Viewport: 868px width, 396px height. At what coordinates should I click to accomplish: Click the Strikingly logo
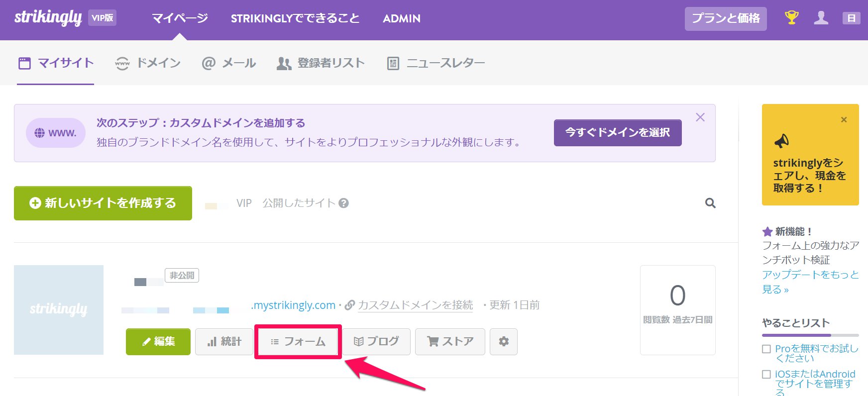pos(48,18)
